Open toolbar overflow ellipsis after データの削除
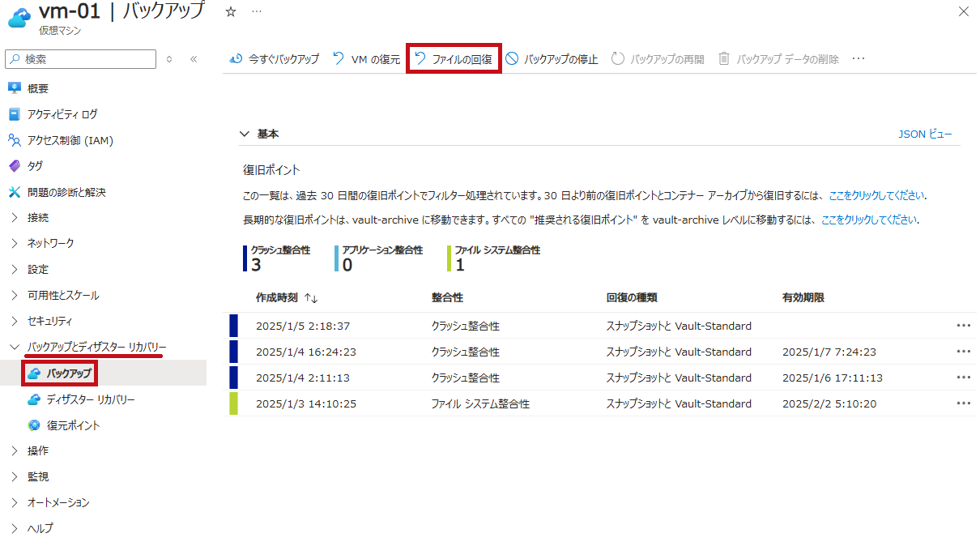This screenshot has width=980, height=542. click(x=859, y=59)
